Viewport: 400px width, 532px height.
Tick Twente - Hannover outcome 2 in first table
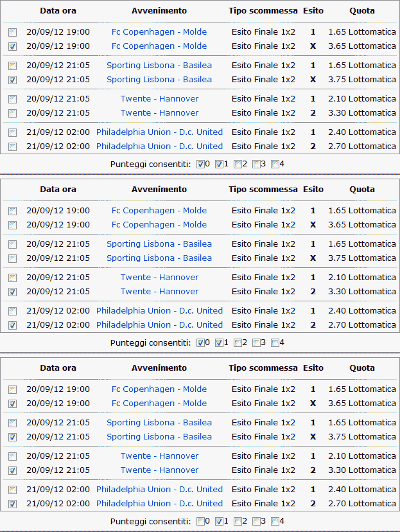[x=13, y=113]
